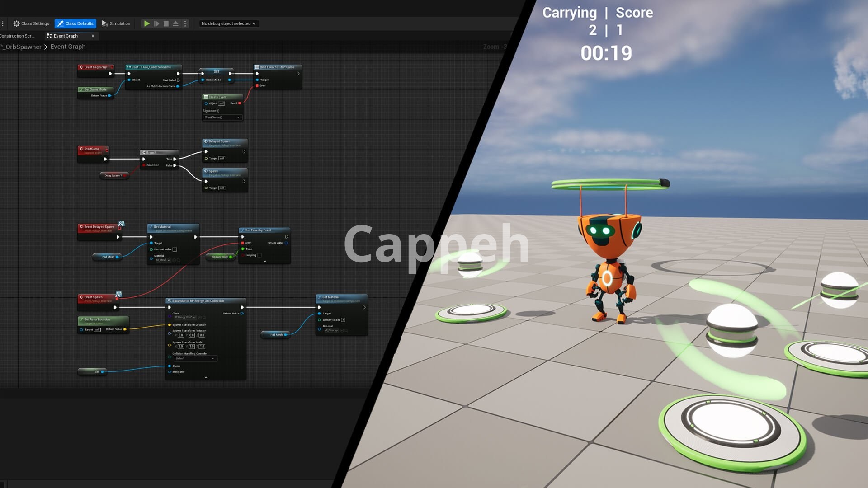This screenshot has width=868, height=488.
Task: Click the Eject icon in toolbar
Action: pyautogui.click(x=176, y=23)
